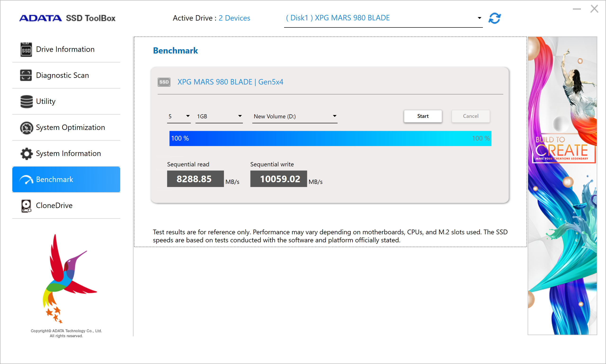Click the test results disclaimer text
This screenshot has height=364, width=606.
tap(330, 236)
